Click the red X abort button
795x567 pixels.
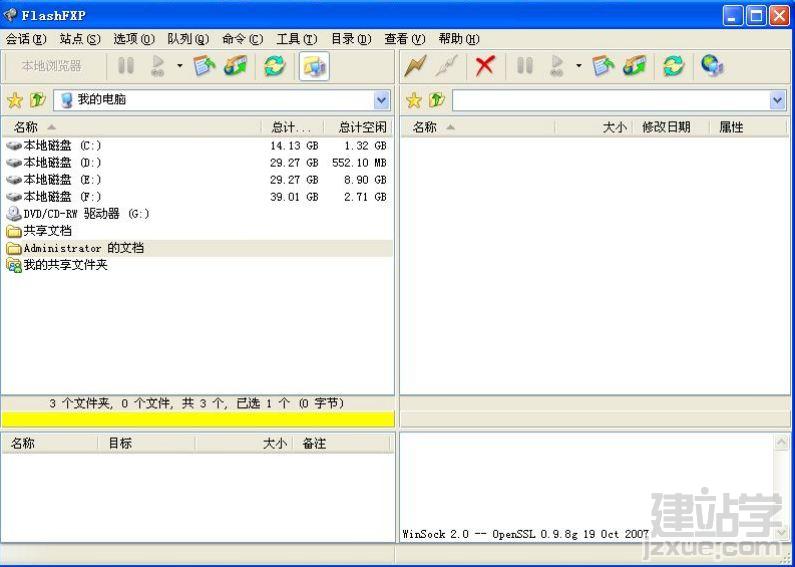[485, 66]
